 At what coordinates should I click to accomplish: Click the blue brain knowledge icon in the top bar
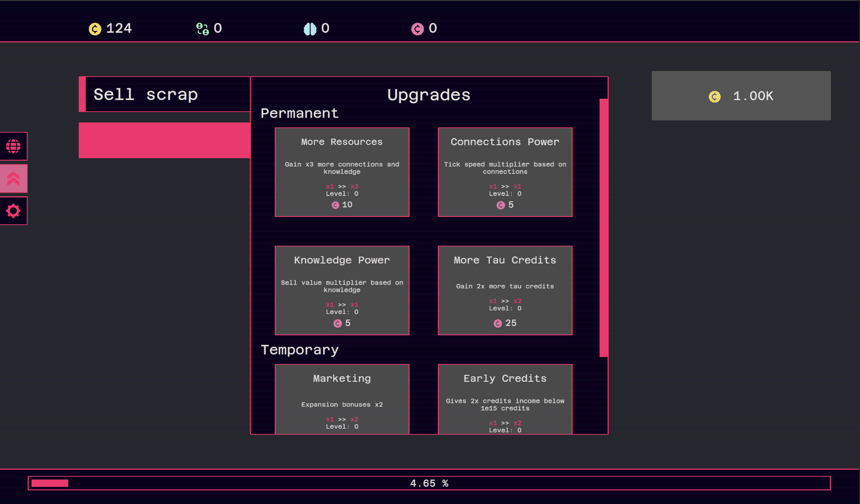(310, 29)
